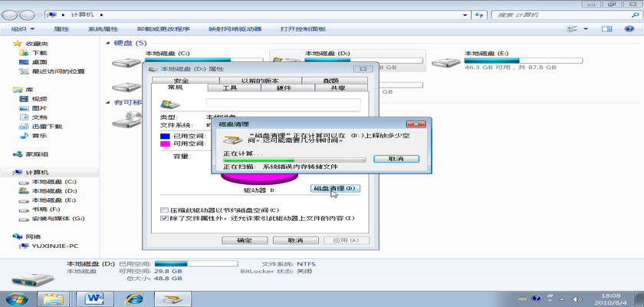The image size is (644, 307).
Task: Toggle the preview pane icon
Action: 606,28
